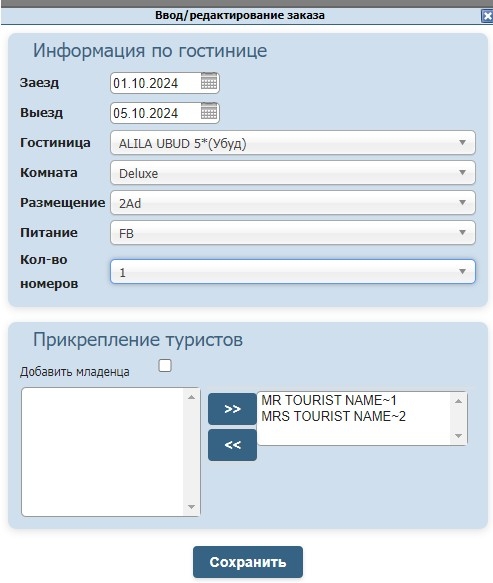
Task: Click the Заезд date input field
Action: (x=155, y=83)
